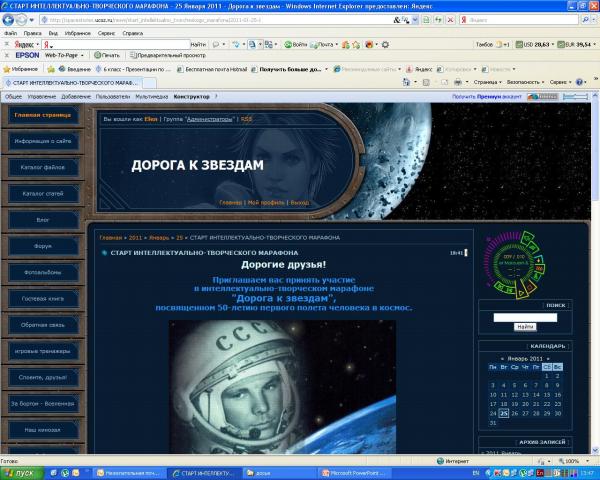This screenshot has width=600, height=480.
Task: Click the Gagarin photo in the article
Action: point(282,387)
